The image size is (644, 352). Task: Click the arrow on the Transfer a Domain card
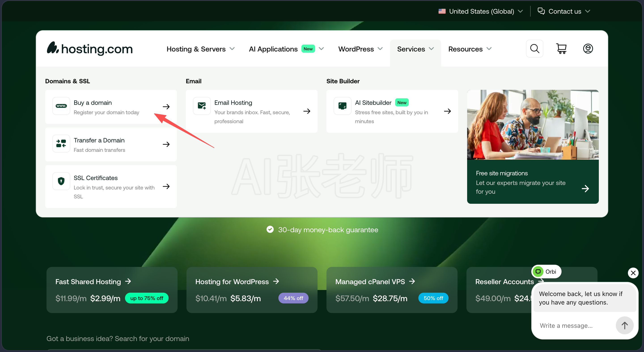pos(166,144)
